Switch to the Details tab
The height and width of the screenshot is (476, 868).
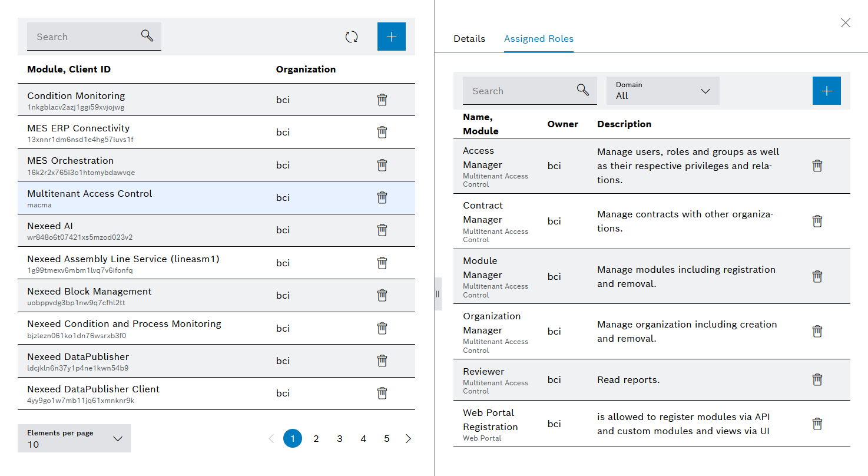click(x=469, y=39)
